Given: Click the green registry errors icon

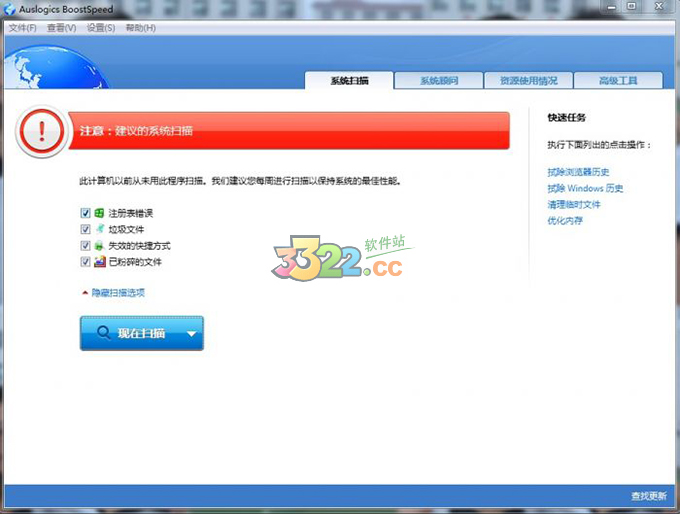Looking at the screenshot, I should (99, 213).
